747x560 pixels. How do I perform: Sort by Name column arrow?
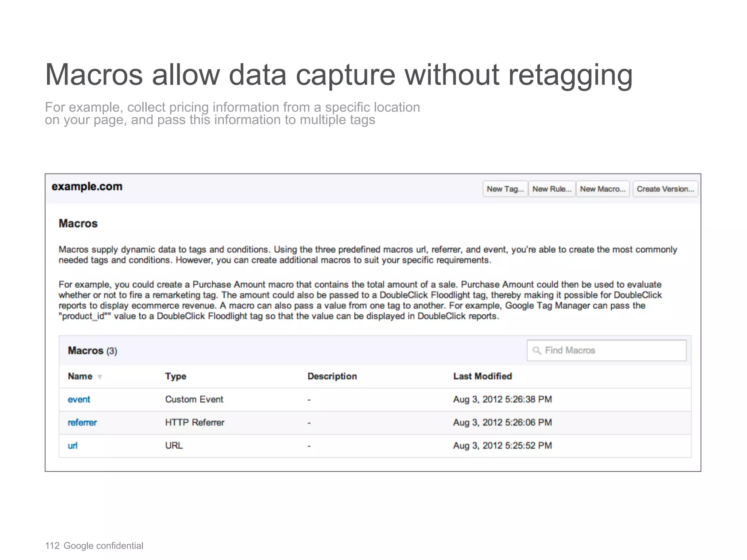(100, 377)
